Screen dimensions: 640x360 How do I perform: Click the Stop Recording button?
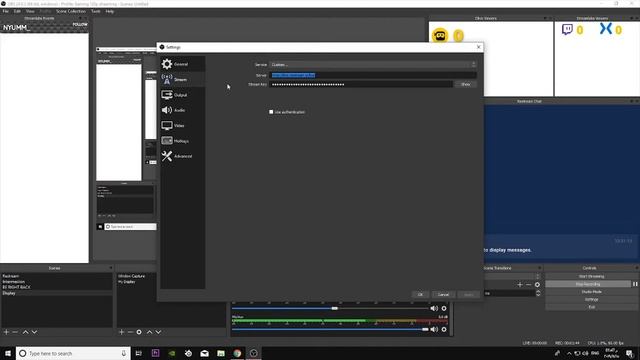point(588,284)
